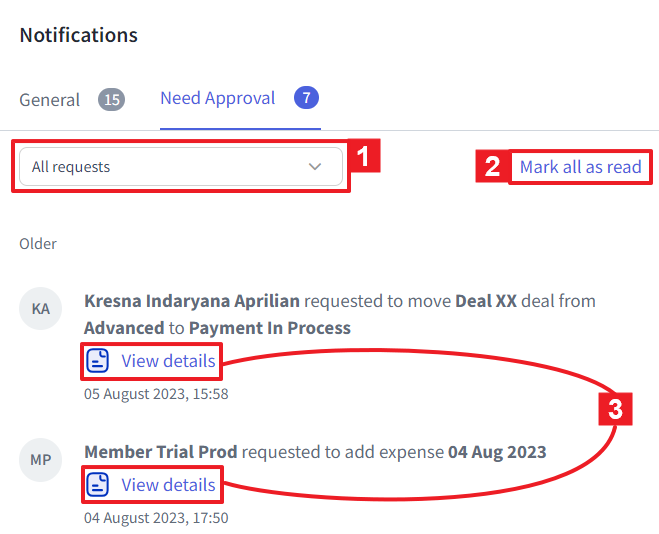The width and height of the screenshot is (659, 534).
Task: Open View details for Kresna's deal request
Action: pyautogui.click(x=168, y=361)
